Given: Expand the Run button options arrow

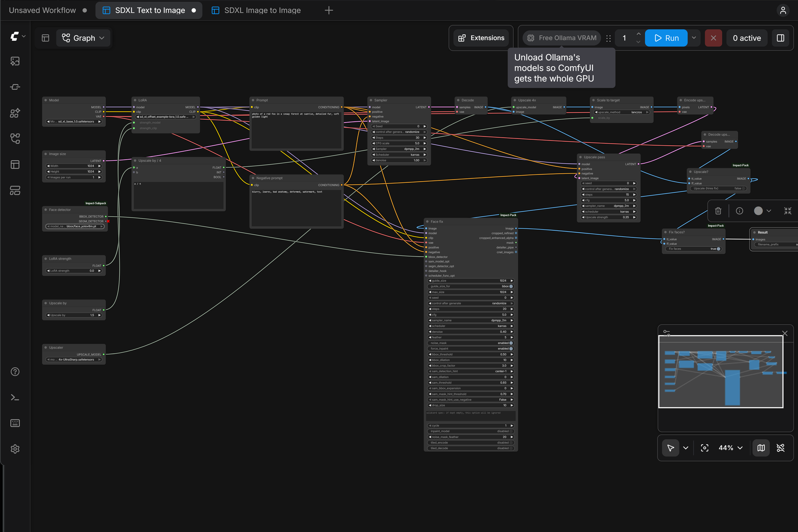Looking at the screenshot, I should [694, 38].
